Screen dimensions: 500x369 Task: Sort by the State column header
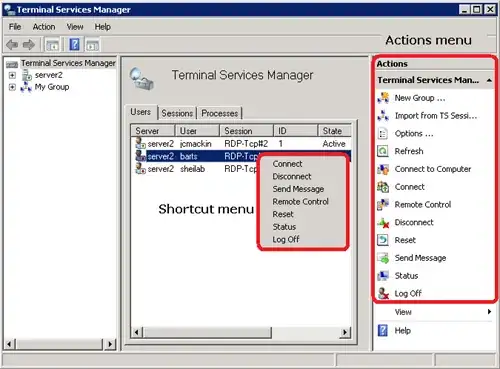[x=334, y=131]
